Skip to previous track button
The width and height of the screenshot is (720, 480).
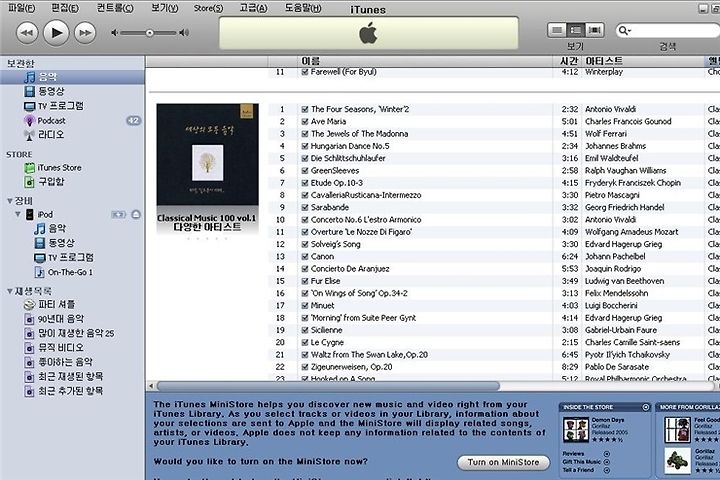click(x=27, y=33)
